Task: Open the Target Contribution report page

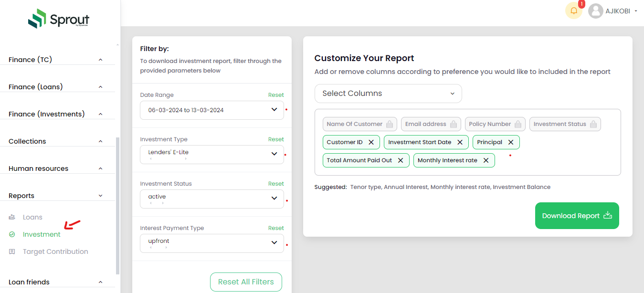Action: point(55,251)
